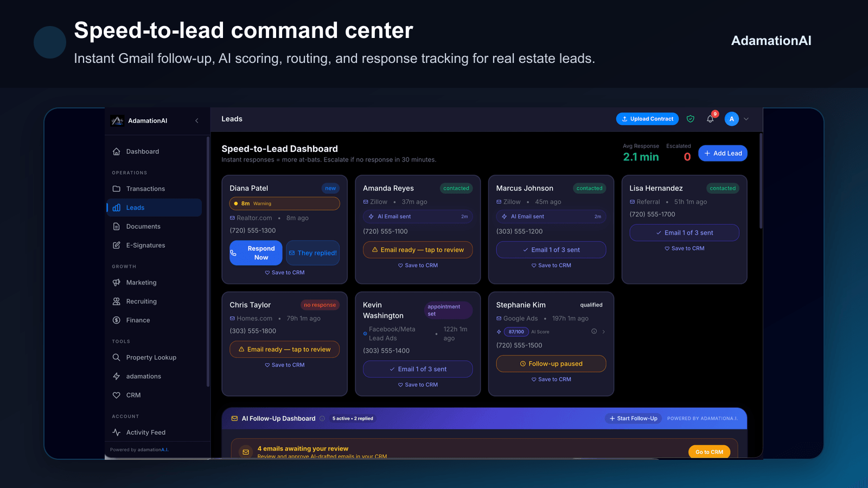Click AI Email sent on Amanda Reyes card
Screen dimensions: 868x488
[x=418, y=216]
